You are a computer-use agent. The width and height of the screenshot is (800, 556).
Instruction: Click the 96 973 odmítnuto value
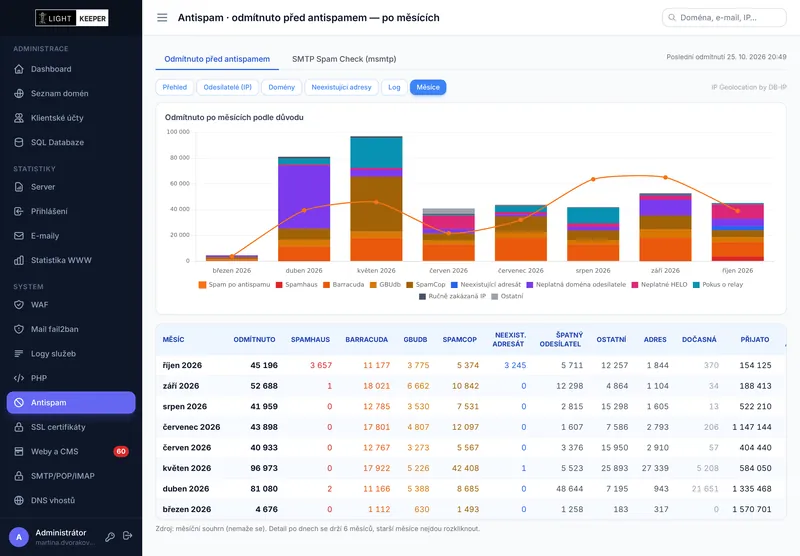264,468
